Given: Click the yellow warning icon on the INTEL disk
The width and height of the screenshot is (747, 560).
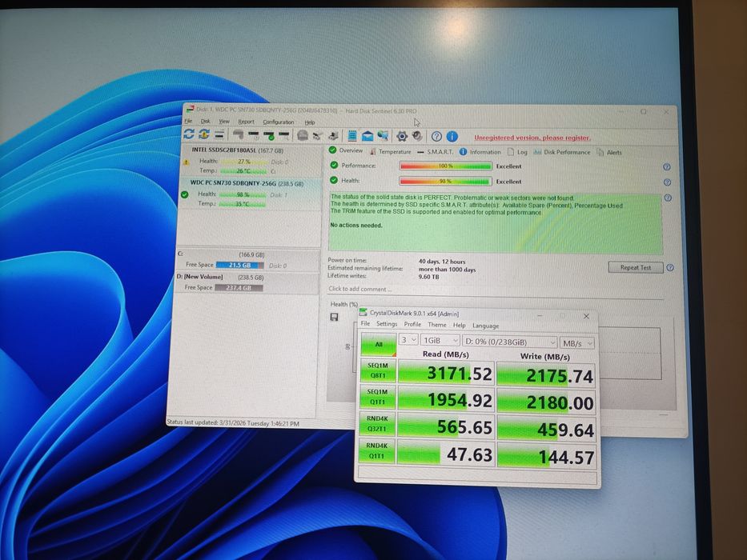Looking at the screenshot, I should 187,162.
